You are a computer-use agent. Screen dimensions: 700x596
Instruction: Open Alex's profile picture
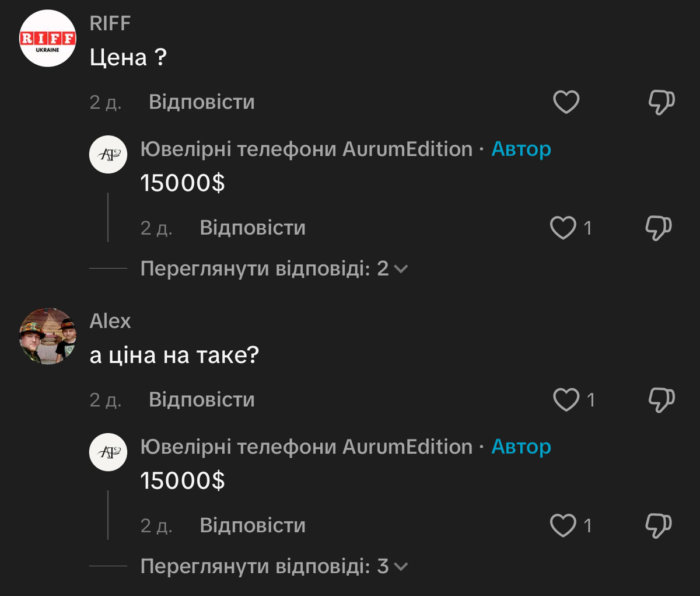point(48,336)
